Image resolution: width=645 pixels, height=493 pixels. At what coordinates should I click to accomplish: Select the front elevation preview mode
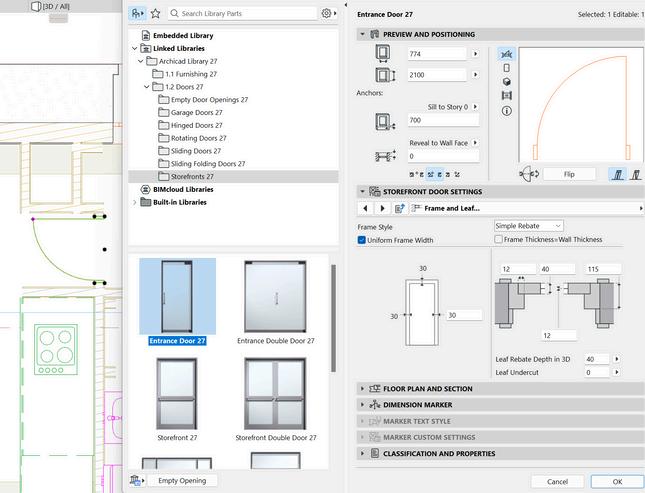pos(506,68)
